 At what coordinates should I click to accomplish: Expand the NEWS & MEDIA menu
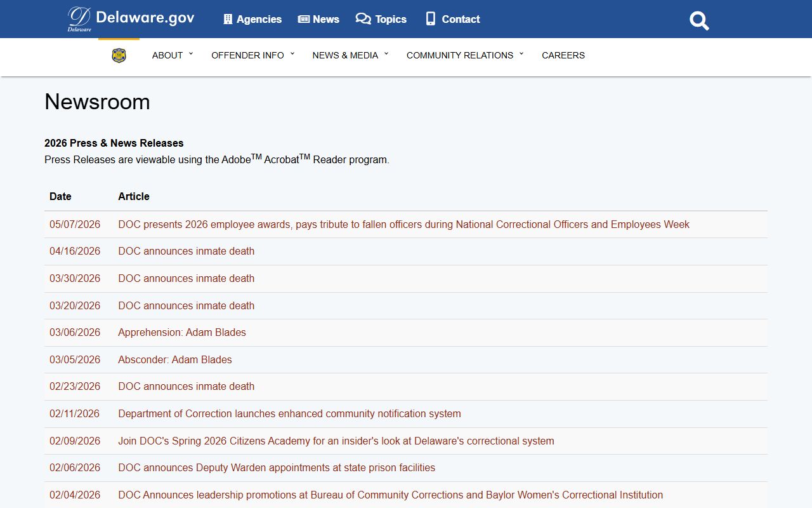350,55
